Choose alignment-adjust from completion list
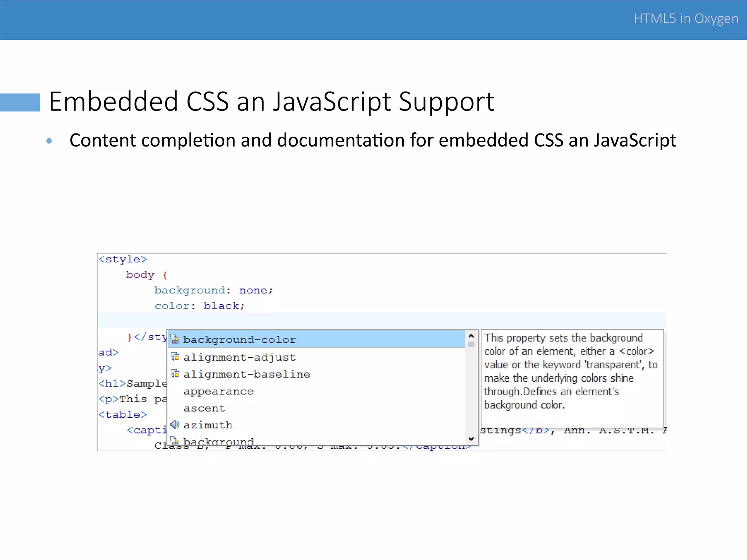 click(x=316, y=357)
